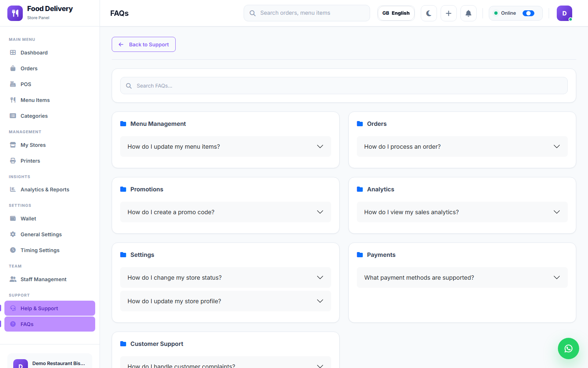Expand "How do I update my menu items?"
Image resolution: width=588 pixels, height=368 pixels.
pos(226,146)
